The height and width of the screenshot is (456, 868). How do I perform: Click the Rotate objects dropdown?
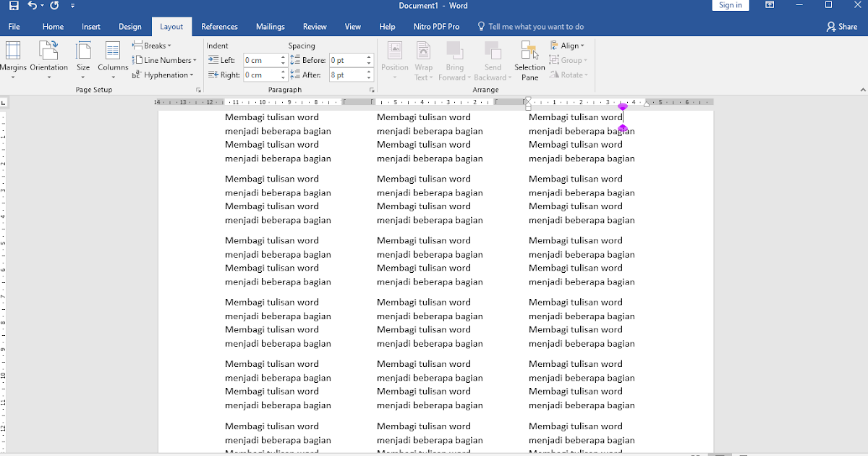569,75
